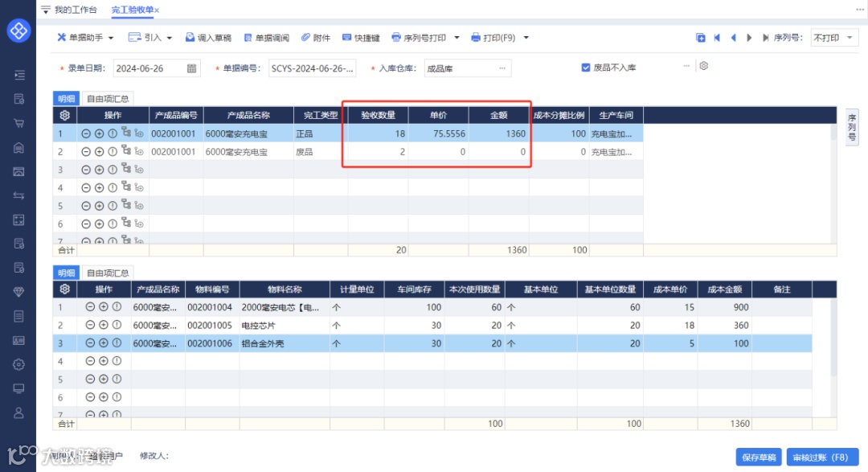Open 快捷键 shortcuts toolbar item
Image resolution: width=868 pixels, height=472 pixels.
pos(361,38)
